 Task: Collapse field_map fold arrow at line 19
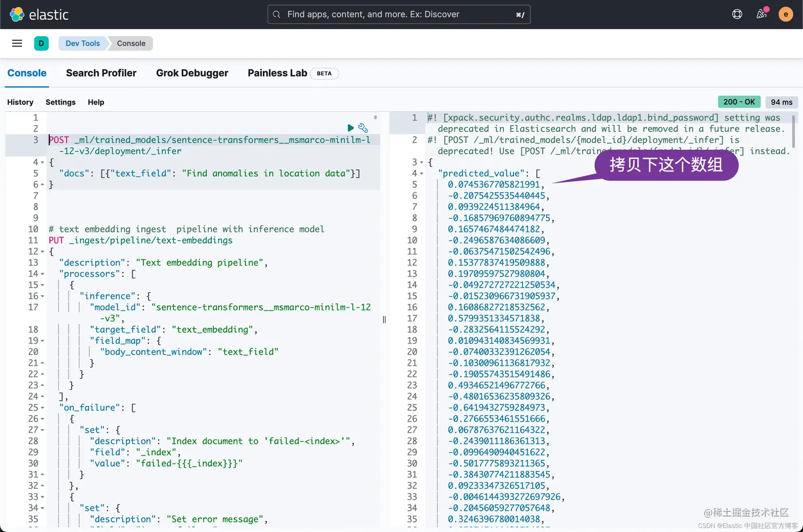click(42, 341)
